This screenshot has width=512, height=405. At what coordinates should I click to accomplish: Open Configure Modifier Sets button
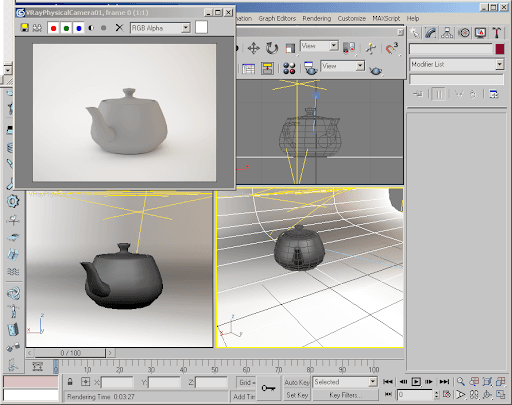(494, 95)
